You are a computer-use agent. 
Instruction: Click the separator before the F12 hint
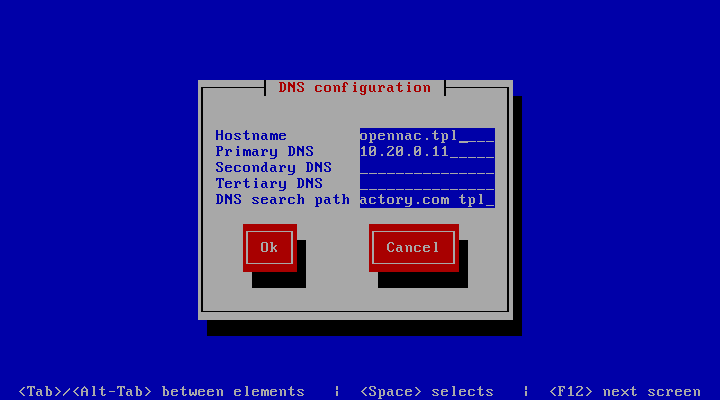pos(526,391)
